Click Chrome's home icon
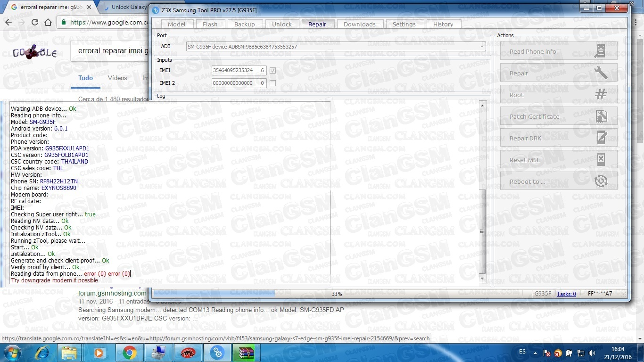The image size is (644, 362). [x=48, y=22]
